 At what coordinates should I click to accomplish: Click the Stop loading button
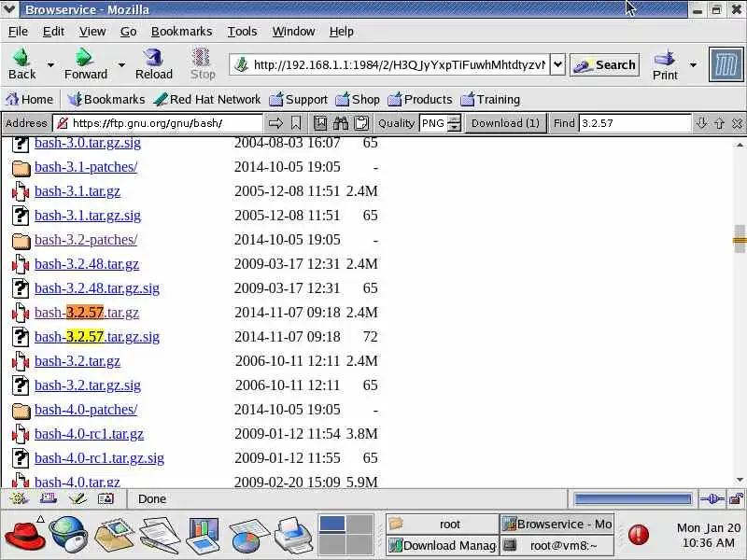point(203,63)
